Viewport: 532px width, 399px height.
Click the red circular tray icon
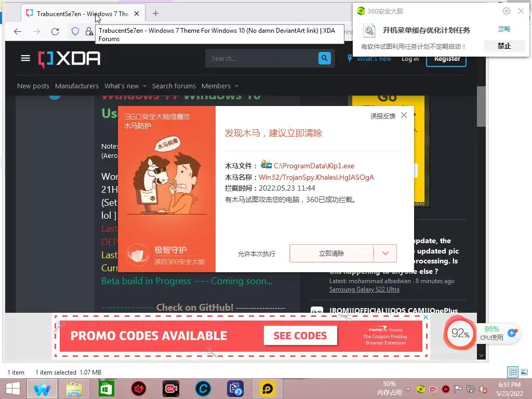click(x=446, y=389)
